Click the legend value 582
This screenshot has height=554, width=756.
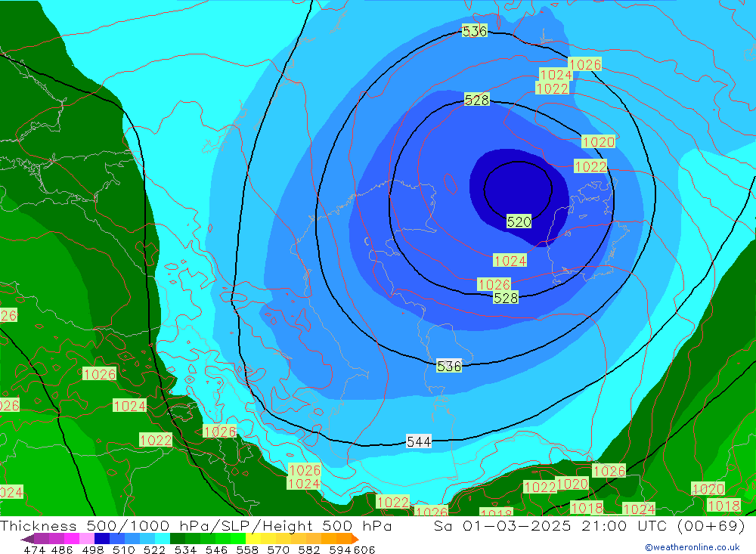308,549
